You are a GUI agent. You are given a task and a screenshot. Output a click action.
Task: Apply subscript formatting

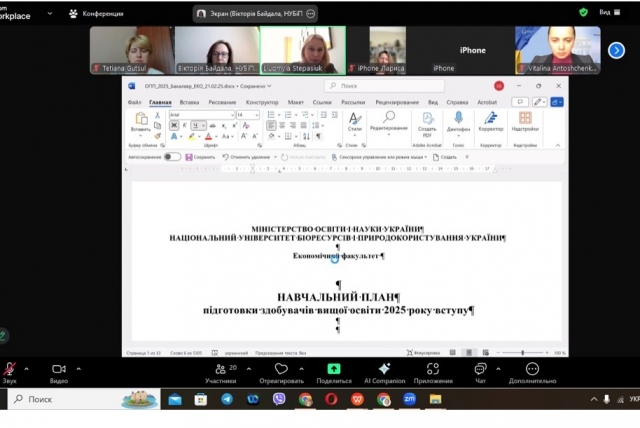pyautogui.click(x=224, y=126)
